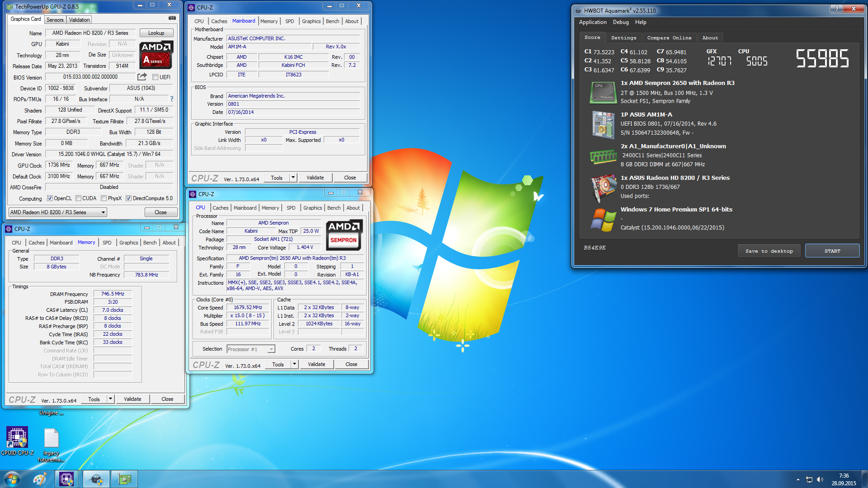Click the volume speaker tray icon
The image size is (868, 488).
pyautogui.click(x=820, y=479)
